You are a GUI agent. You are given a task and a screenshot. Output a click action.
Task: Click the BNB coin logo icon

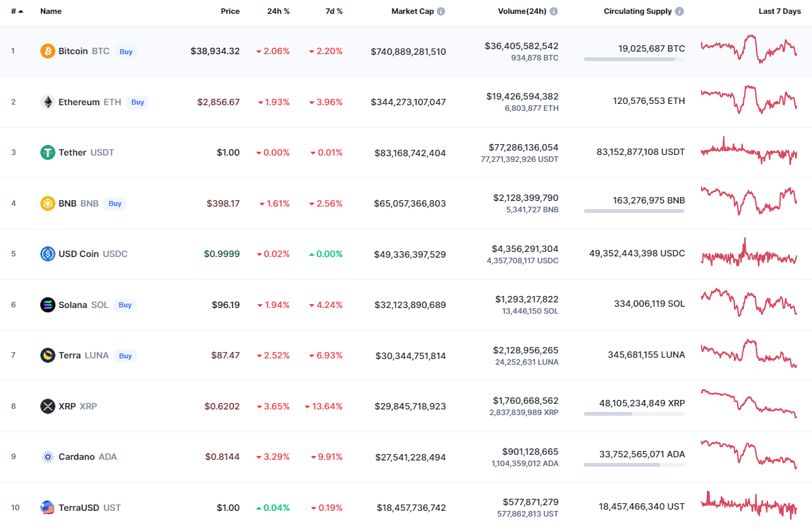click(48, 203)
